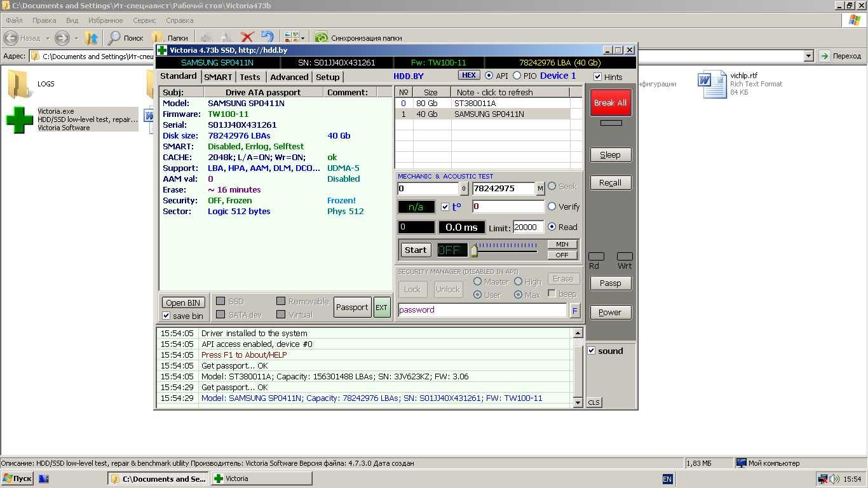This screenshot has height=488, width=868.
Task: Toggle the sound checkbox
Action: [x=592, y=351]
